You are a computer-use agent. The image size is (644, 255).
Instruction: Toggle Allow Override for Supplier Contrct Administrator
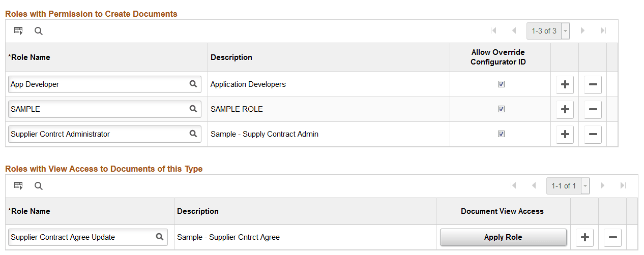tap(501, 134)
